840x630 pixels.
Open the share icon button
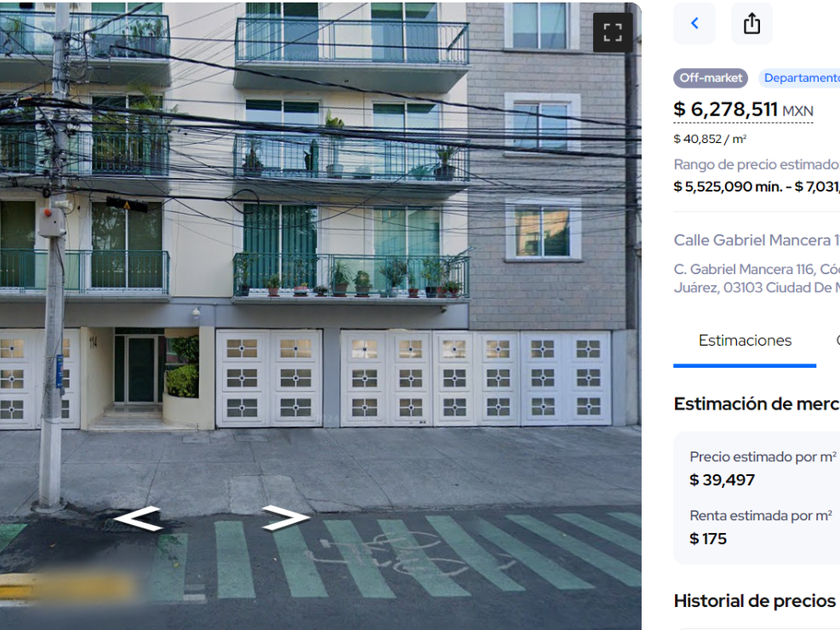coord(752,24)
